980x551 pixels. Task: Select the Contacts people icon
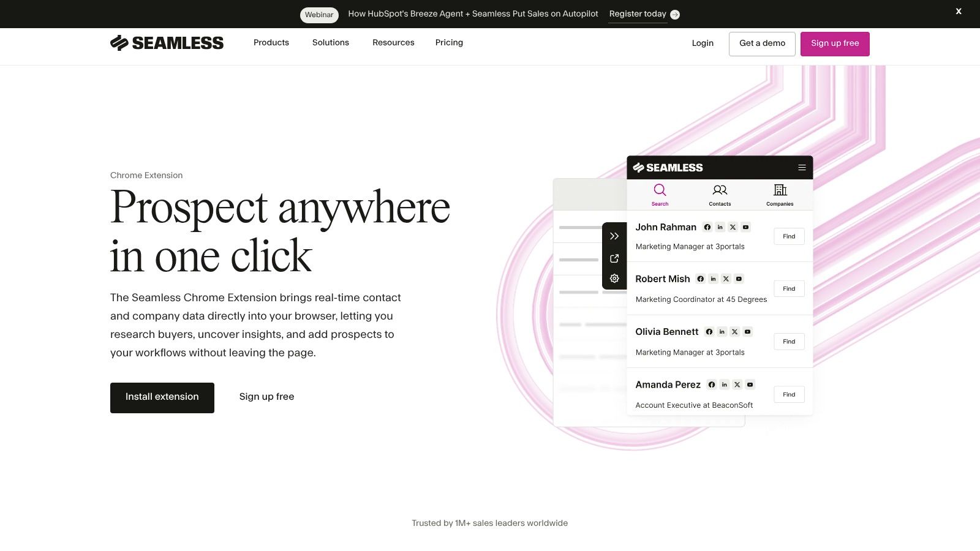tap(720, 190)
